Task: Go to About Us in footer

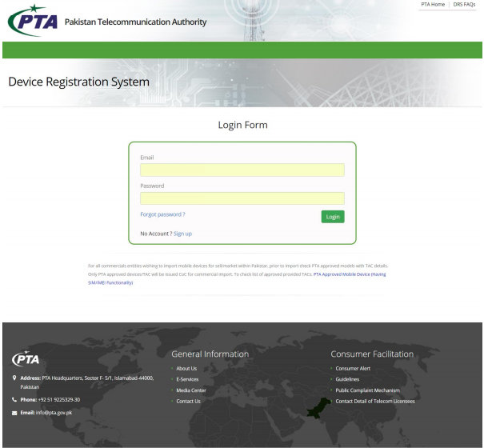Action: tap(186, 369)
